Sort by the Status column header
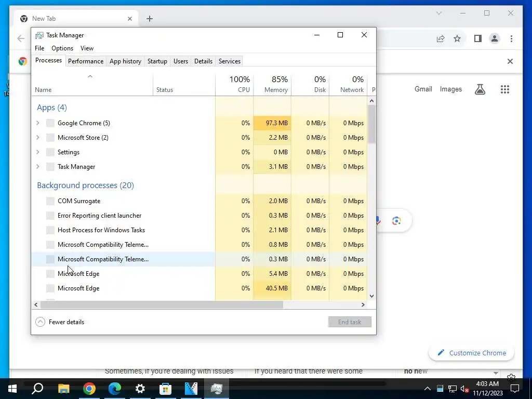 tap(184, 84)
